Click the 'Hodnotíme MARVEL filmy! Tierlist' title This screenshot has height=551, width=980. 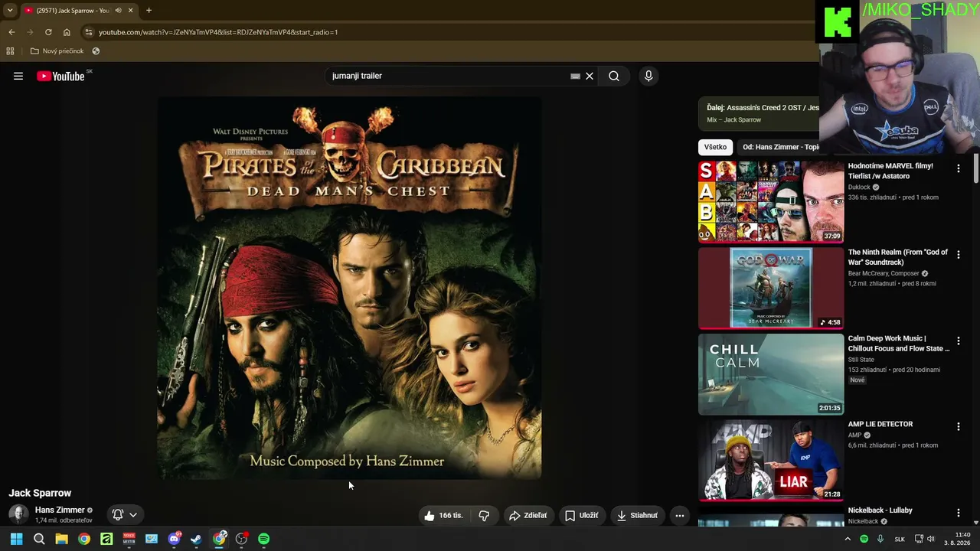coord(890,171)
